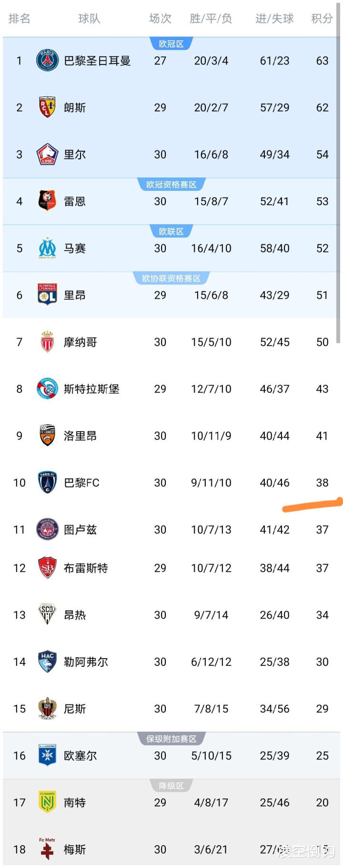Select the 保级附加赛区 zone label
343x868 pixels.
(171, 739)
